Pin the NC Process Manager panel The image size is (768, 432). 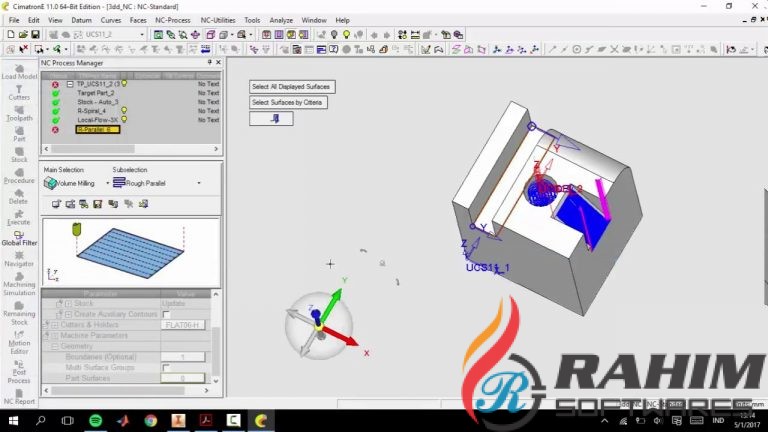210,63
